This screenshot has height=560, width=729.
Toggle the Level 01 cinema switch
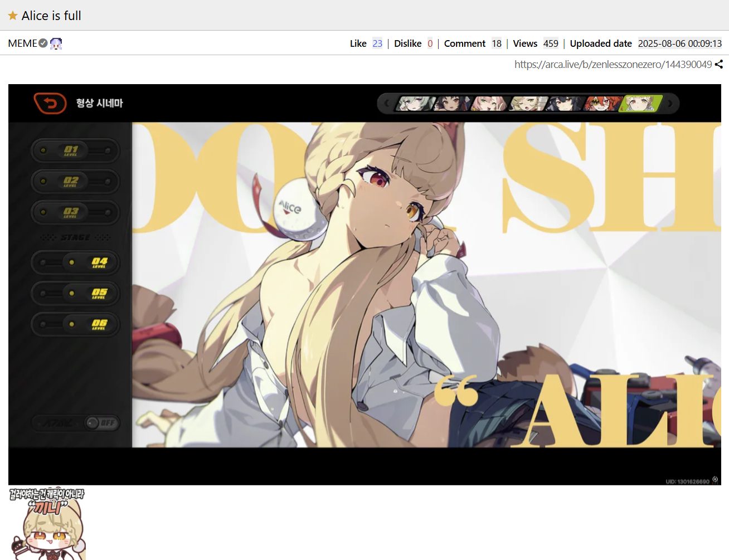(75, 150)
